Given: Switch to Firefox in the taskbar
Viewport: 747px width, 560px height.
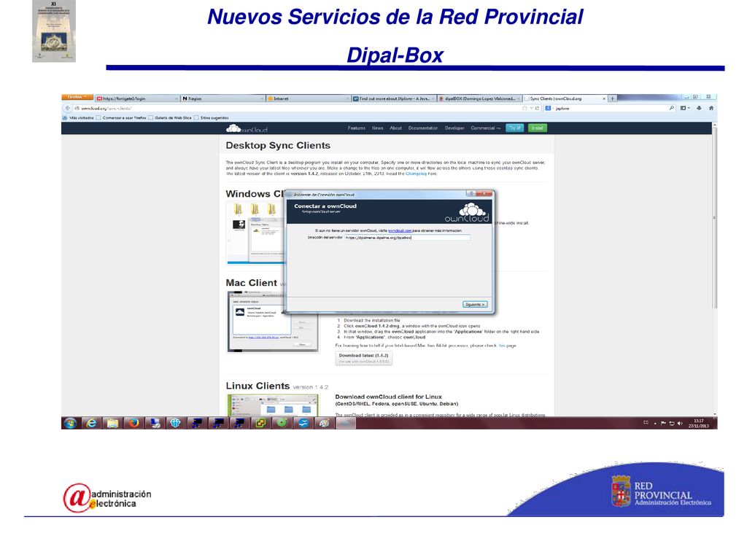Looking at the screenshot, I should 133,424.
